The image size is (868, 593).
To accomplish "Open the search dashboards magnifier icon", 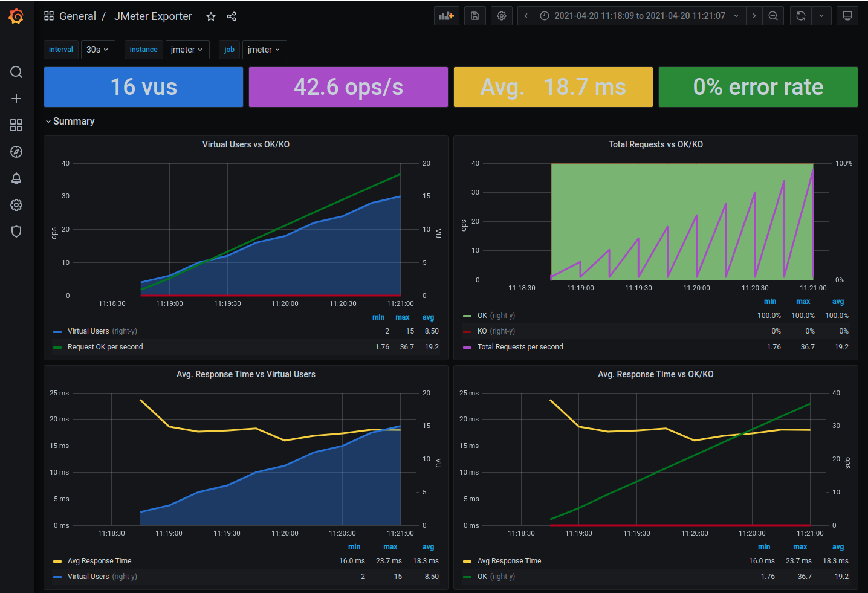I will (16, 73).
